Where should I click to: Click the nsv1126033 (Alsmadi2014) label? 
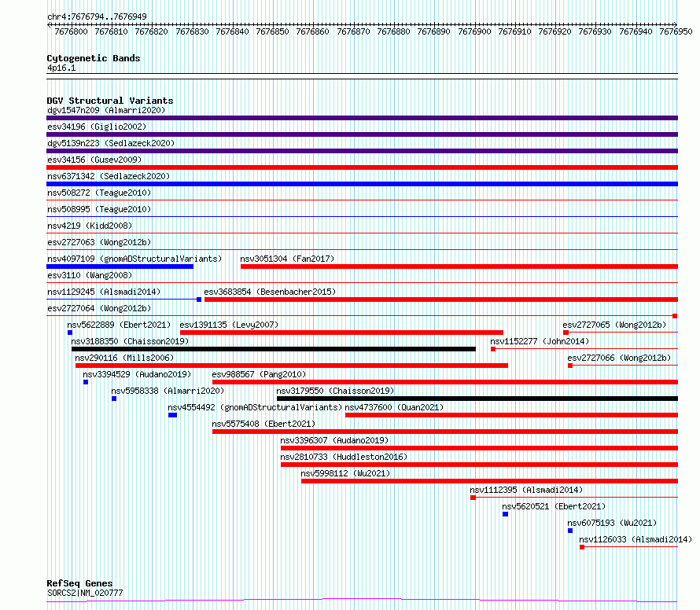pyautogui.click(x=636, y=539)
